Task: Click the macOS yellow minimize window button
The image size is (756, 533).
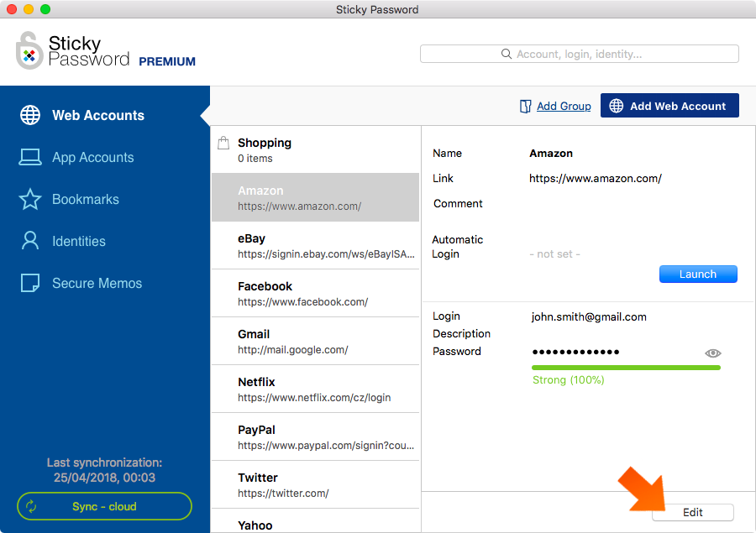Action: [x=29, y=9]
